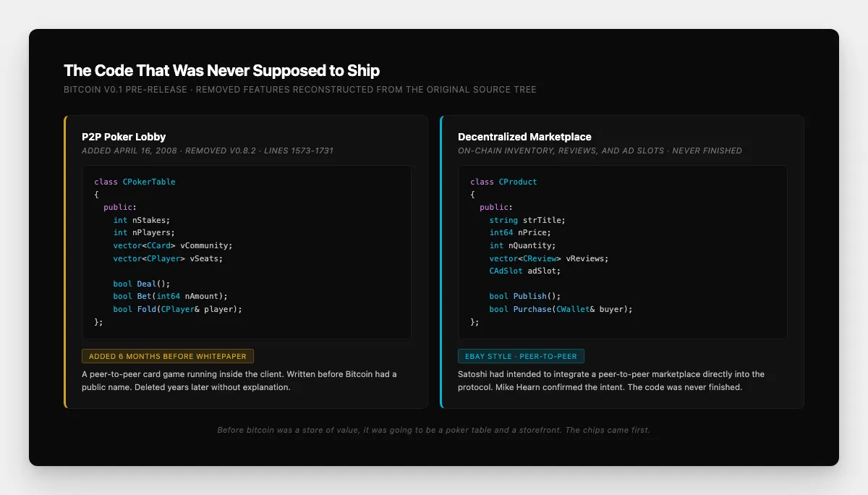Screen dimensions: 868x495
Task: Click the 'vector<CPlayer> vSeats;' line
Action: [x=168, y=258]
